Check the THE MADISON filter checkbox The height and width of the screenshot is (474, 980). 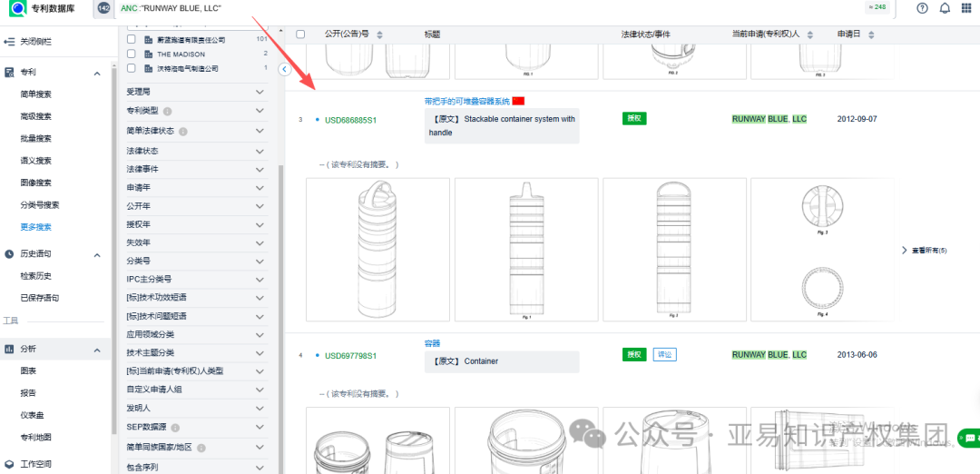[x=132, y=54]
